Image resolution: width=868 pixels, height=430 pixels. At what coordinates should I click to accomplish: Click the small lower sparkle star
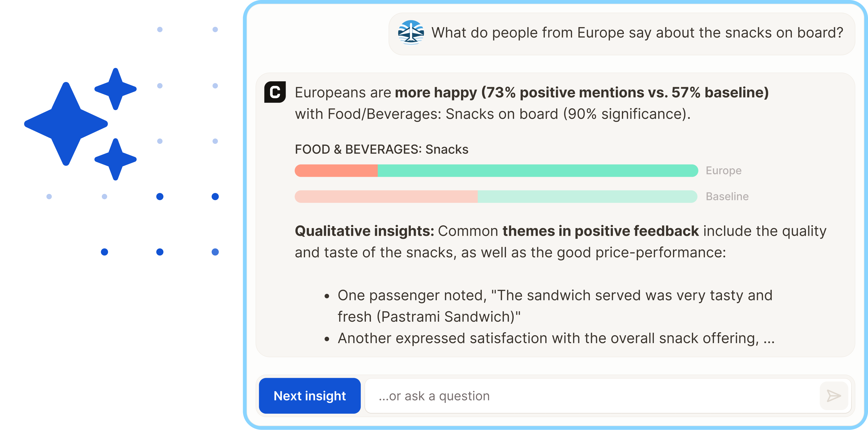pos(116,159)
